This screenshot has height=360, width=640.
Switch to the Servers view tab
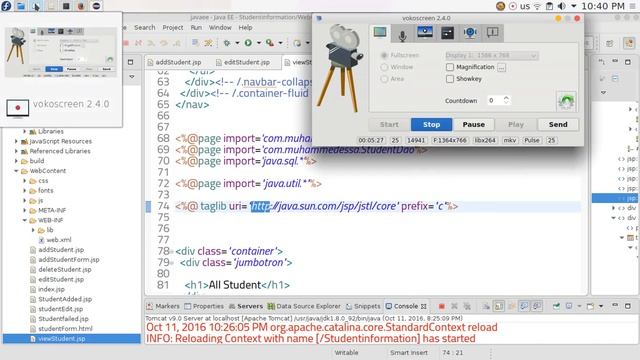tap(246, 306)
